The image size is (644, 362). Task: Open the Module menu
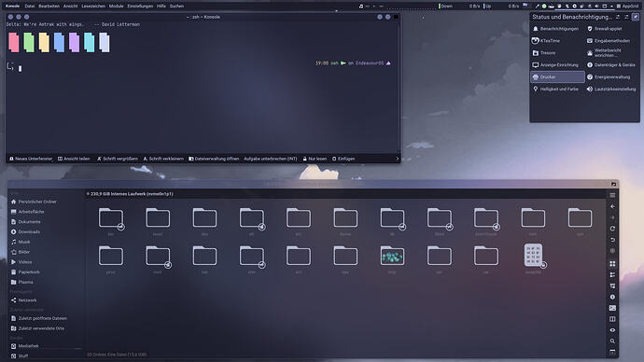click(x=117, y=7)
